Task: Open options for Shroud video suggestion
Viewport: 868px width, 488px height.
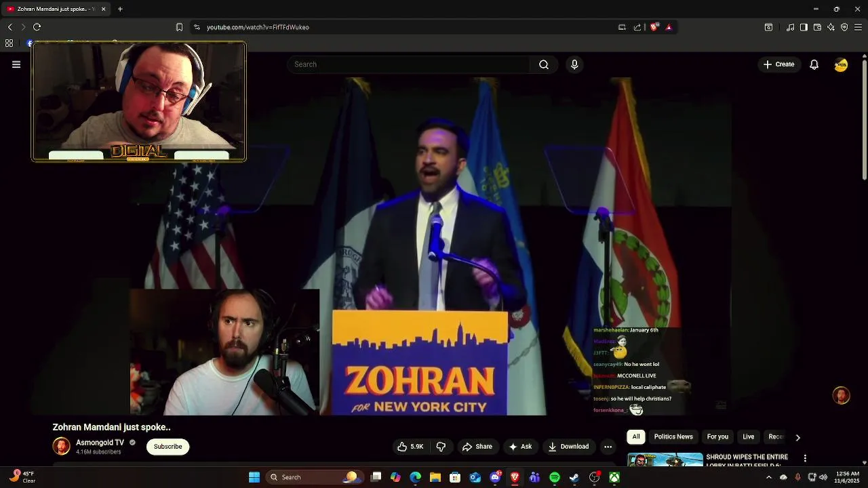Action: pyautogui.click(x=805, y=458)
